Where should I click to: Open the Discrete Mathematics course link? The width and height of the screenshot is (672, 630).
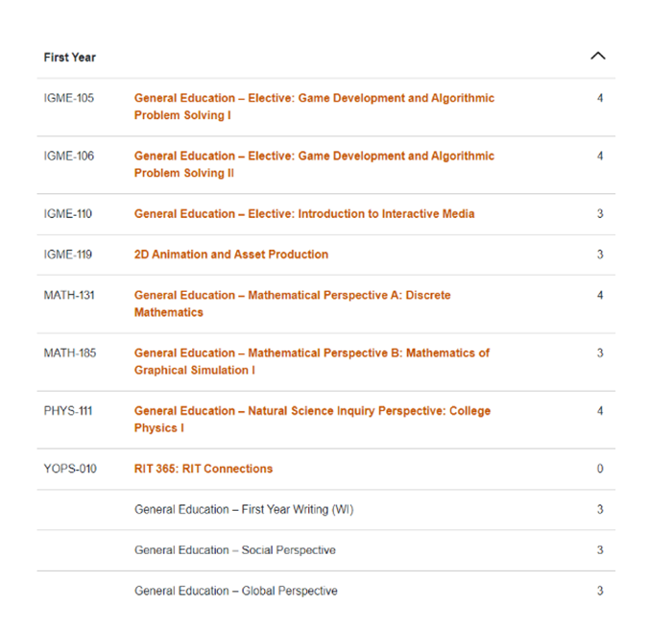(292, 303)
